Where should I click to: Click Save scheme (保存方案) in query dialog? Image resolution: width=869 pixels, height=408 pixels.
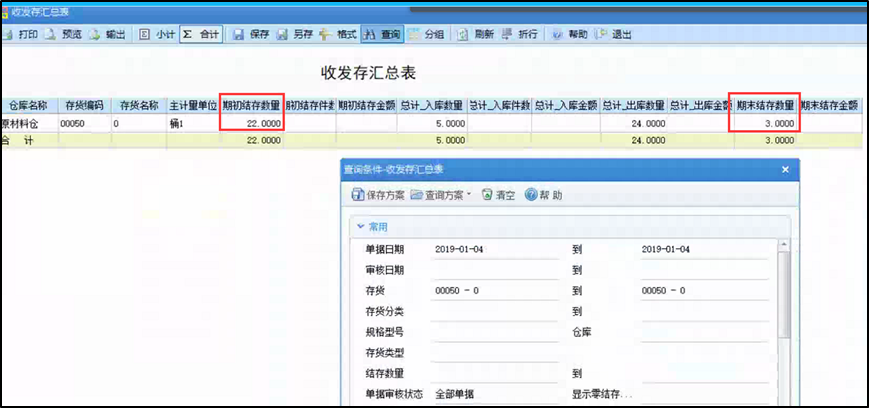coord(378,195)
